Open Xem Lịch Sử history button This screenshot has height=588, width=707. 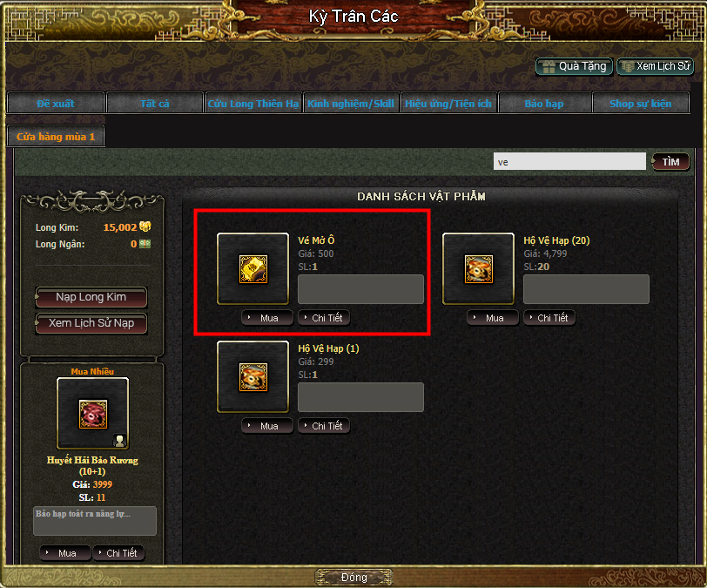pos(656,67)
